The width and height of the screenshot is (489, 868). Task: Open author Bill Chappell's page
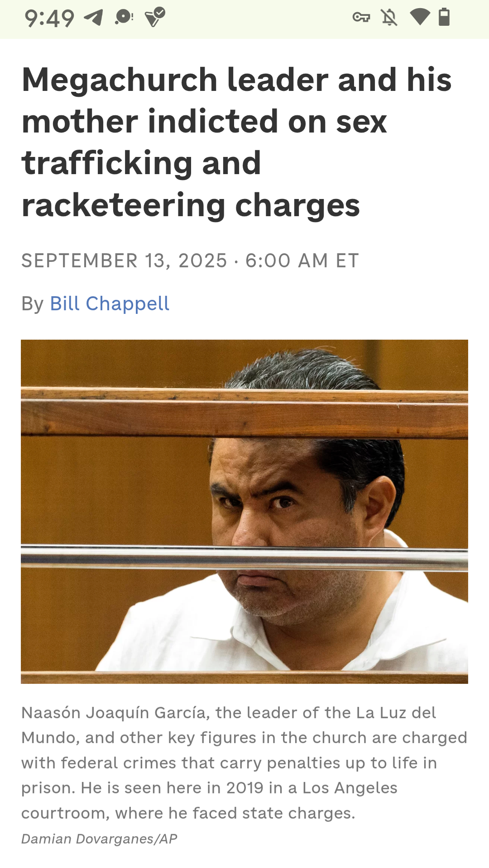(110, 304)
